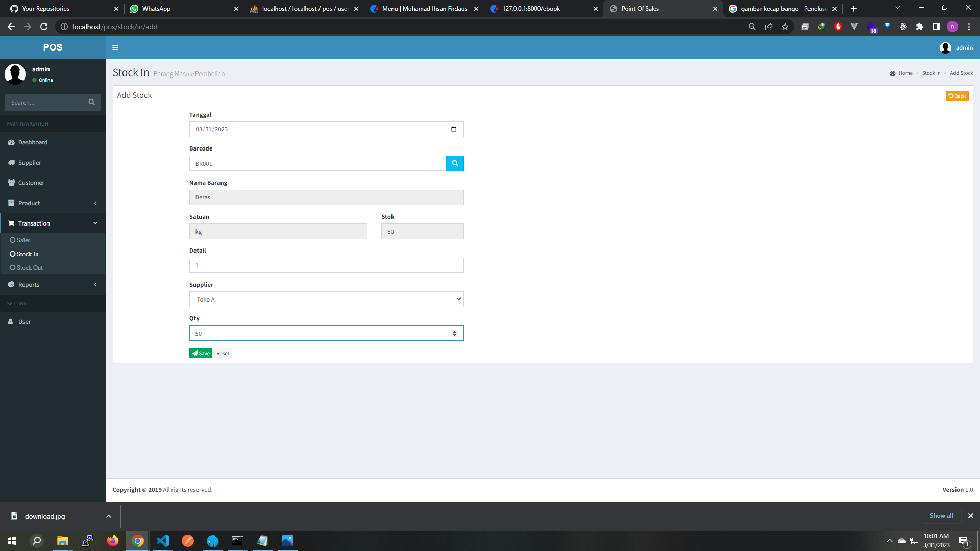Open the tab search dropdown in Chrome

click(x=898, y=8)
